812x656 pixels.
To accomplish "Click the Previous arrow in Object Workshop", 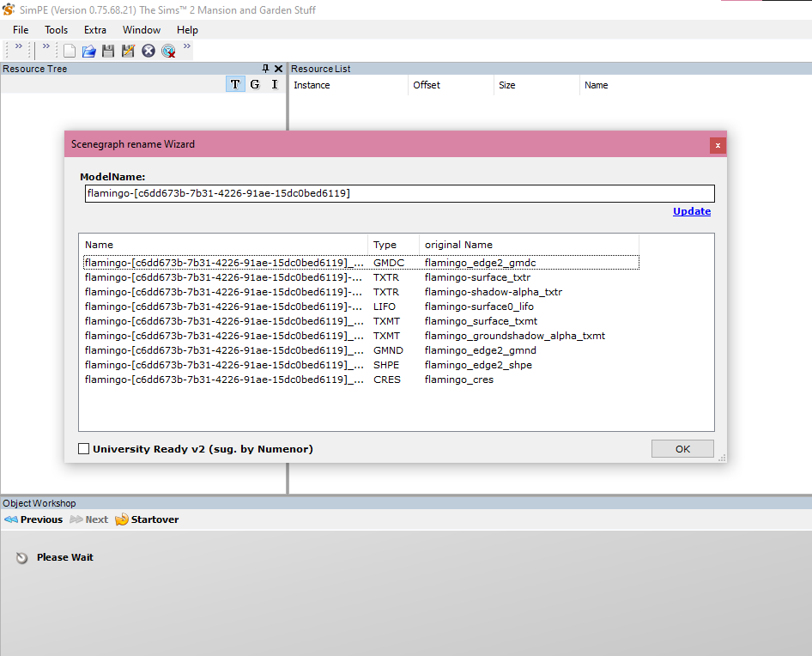I will pos(11,519).
